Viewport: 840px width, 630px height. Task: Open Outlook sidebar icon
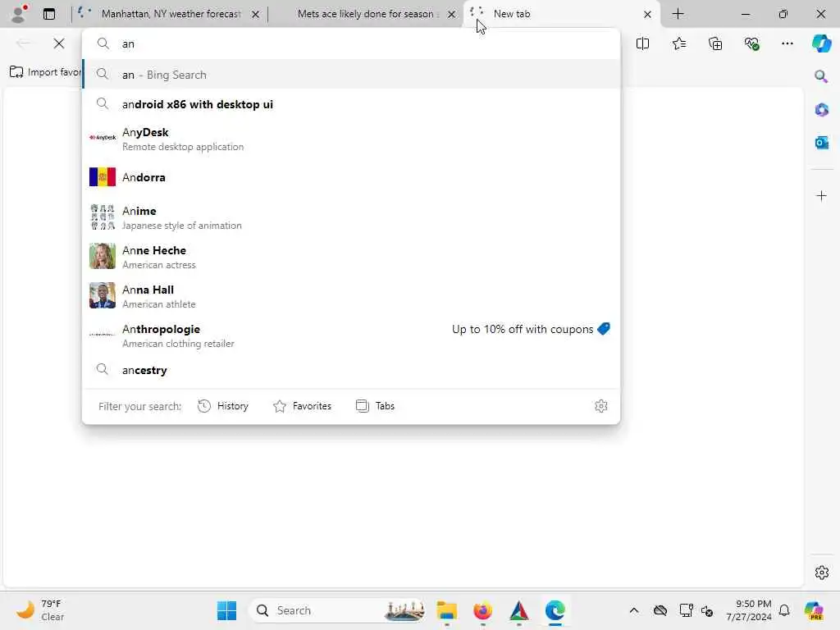pyautogui.click(x=821, y=143)
